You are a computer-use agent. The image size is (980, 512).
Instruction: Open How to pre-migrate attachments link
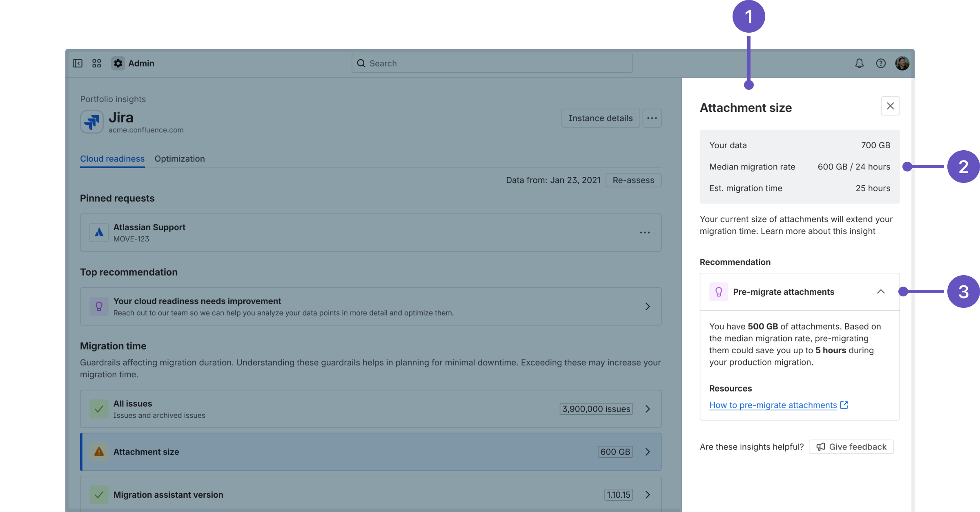773,405
